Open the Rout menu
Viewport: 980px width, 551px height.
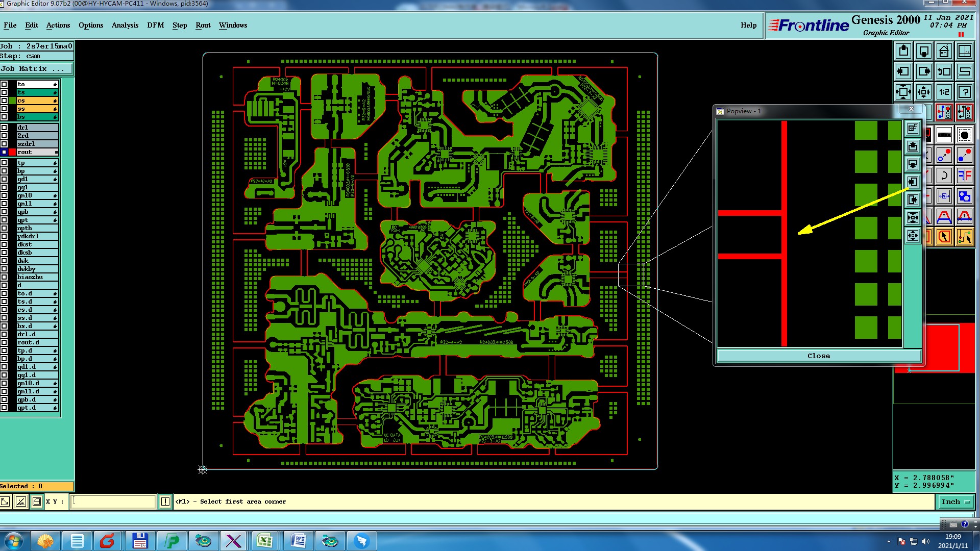tap(203, 25)
